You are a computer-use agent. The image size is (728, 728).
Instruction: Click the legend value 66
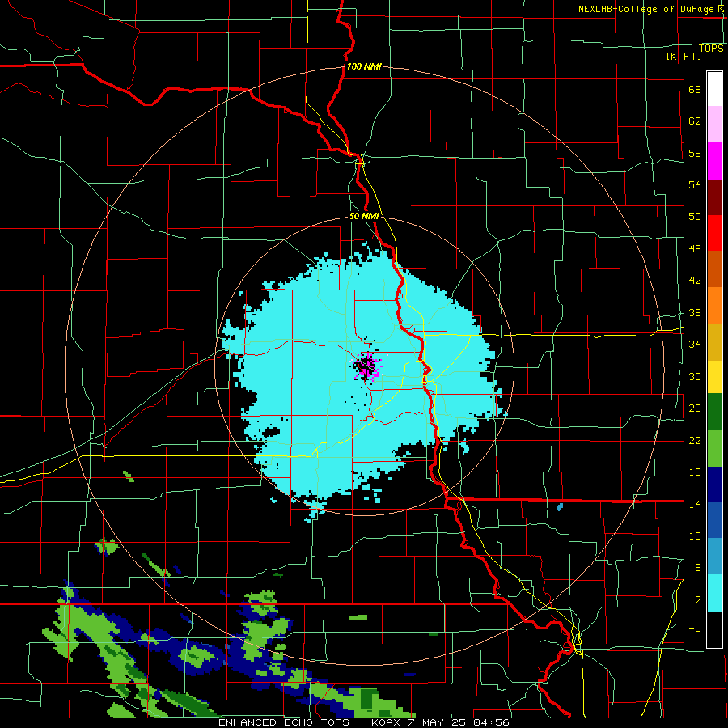[x=695, y=90]
